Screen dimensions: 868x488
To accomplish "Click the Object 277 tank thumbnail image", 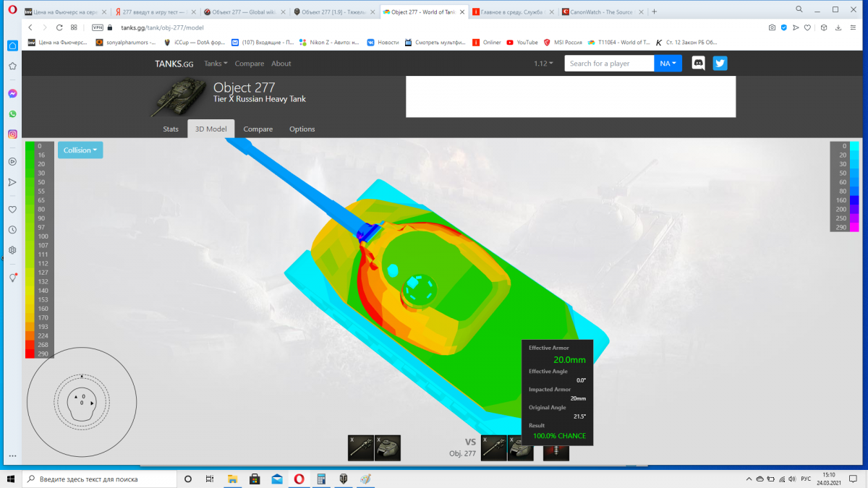I will click(x=178, y=98).
